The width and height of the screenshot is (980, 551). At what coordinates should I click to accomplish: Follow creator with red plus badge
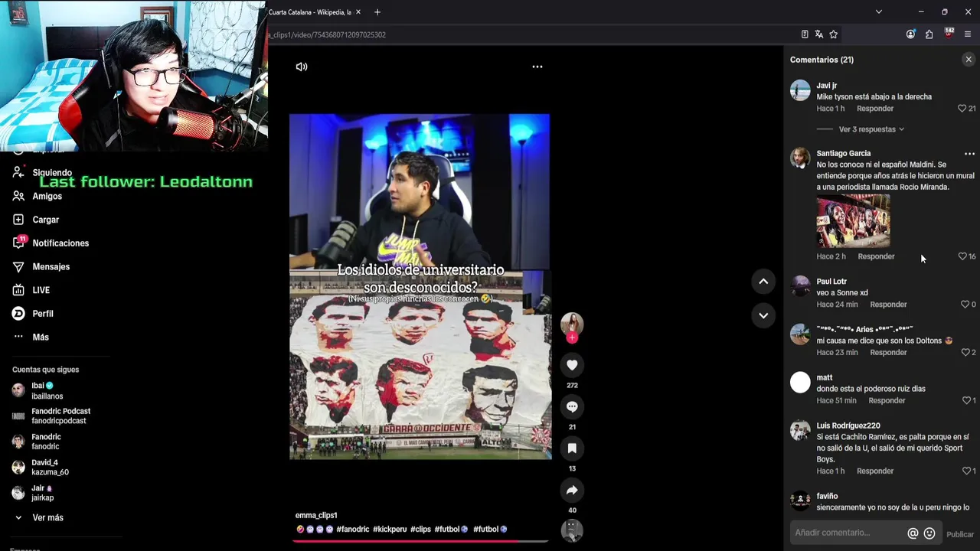[x=572, y=337]
